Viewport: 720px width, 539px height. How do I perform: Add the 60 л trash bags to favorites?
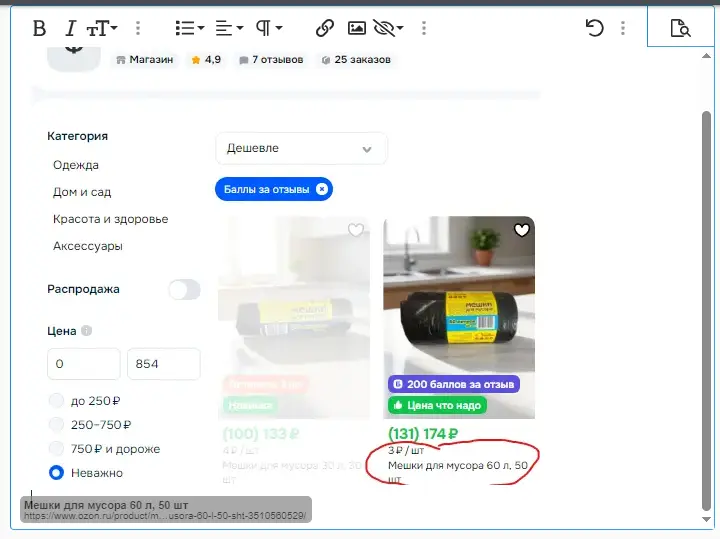(x=522, y=230)
